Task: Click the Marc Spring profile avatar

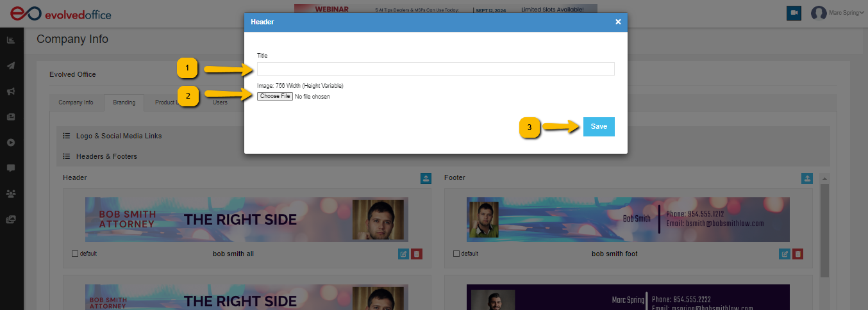Action: pyautogui.click(x=819, y=13)
